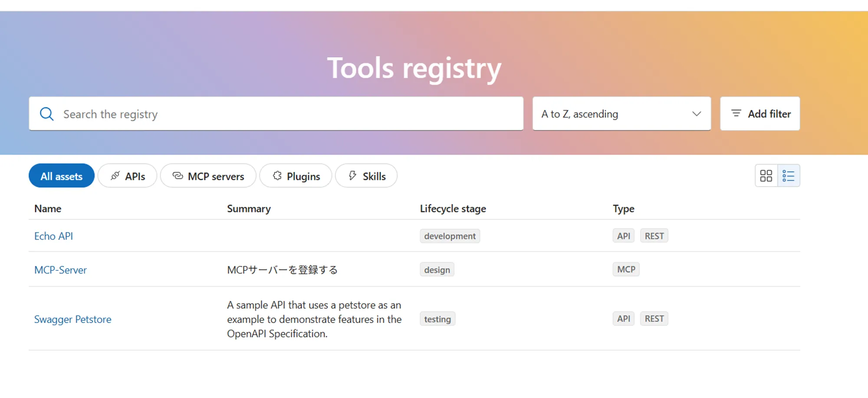Image resolution: width=868 pixels, height=398 pixels.
Task: Click the MCP servers link icon
Action: (x=178, y=176)
